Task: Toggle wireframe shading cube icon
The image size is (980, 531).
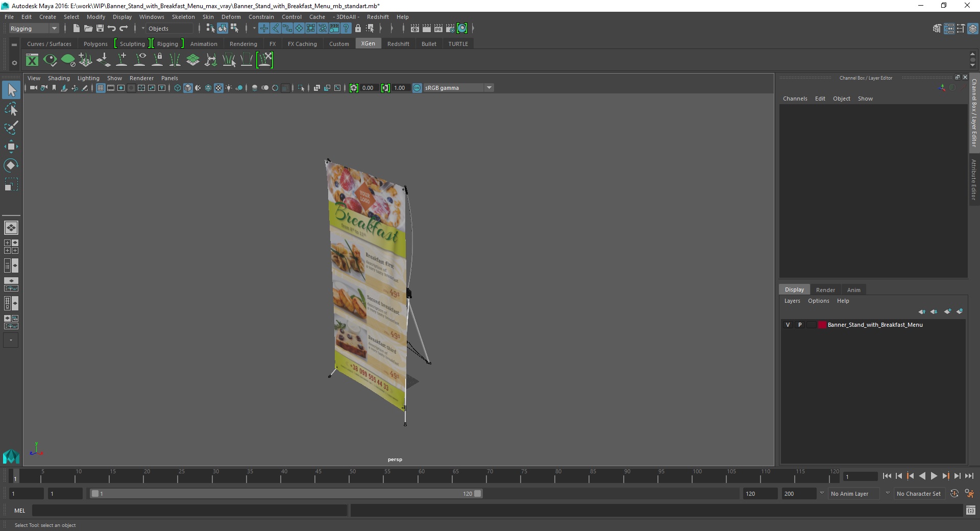Action: (178, 88)
